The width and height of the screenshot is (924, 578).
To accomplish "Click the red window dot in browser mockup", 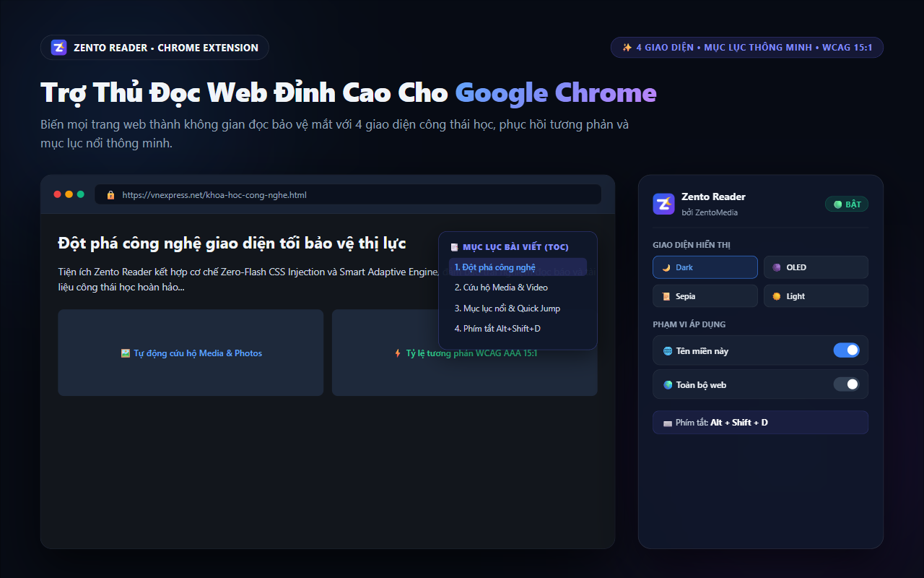I will (x=58, y=194).
